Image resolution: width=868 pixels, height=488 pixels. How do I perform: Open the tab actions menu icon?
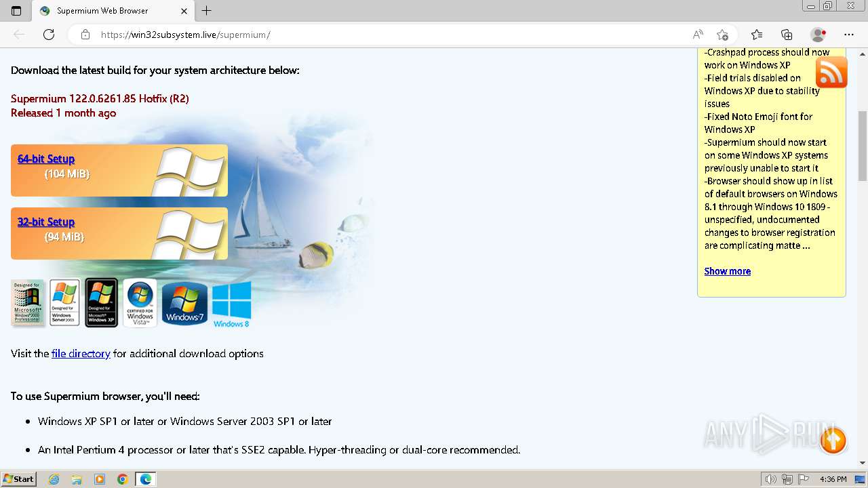click(x=16, y=11)
